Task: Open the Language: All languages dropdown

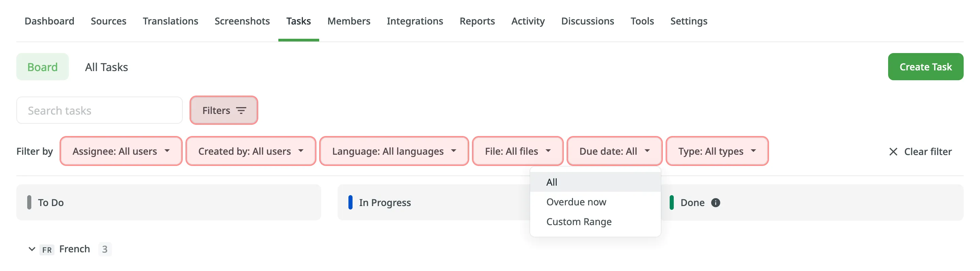Action: click(394, 151)
